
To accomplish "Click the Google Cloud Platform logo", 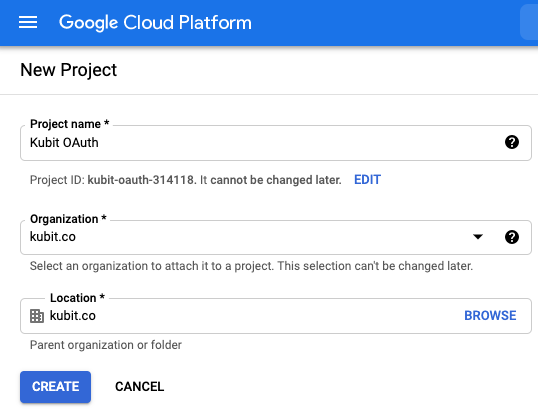I will pos(155,23).
